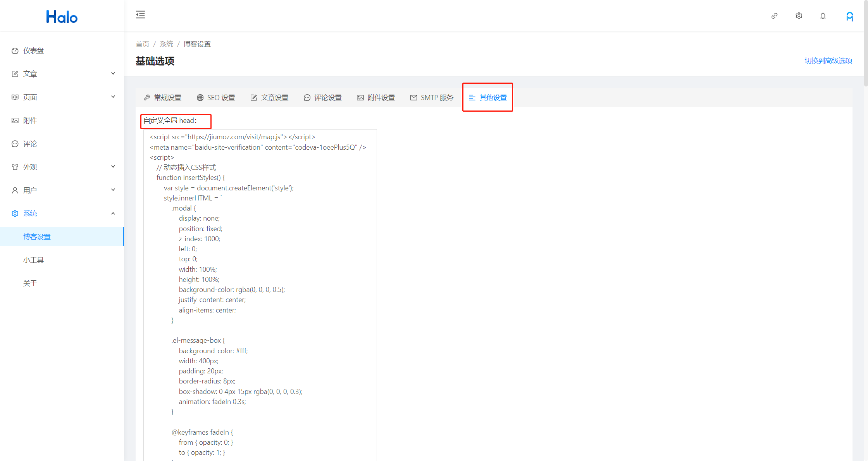Expand the 外观 sidebar menu
Viewport: 868px width, 461px height.
[x=62, y=167]
